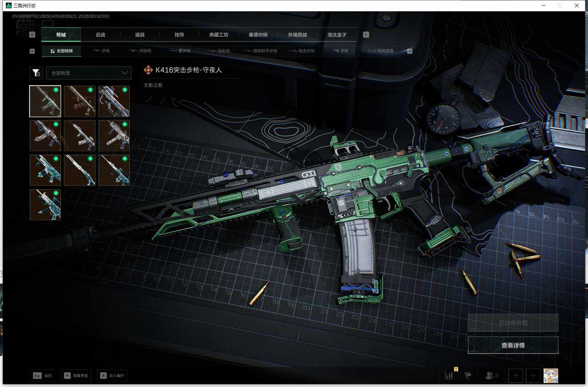Select the single skin thumbnail in row four
This screenshot has height=387, width=588.
(x=45, y=205)
